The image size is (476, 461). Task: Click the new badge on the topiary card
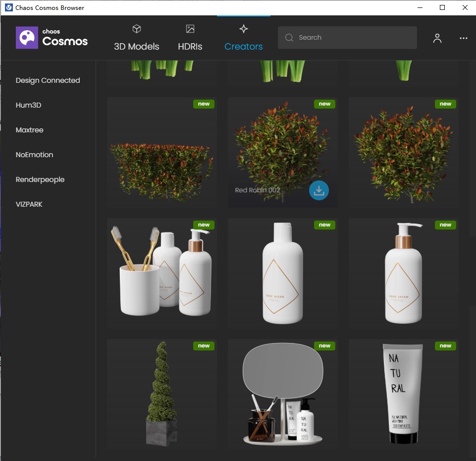tap(204, 346)
